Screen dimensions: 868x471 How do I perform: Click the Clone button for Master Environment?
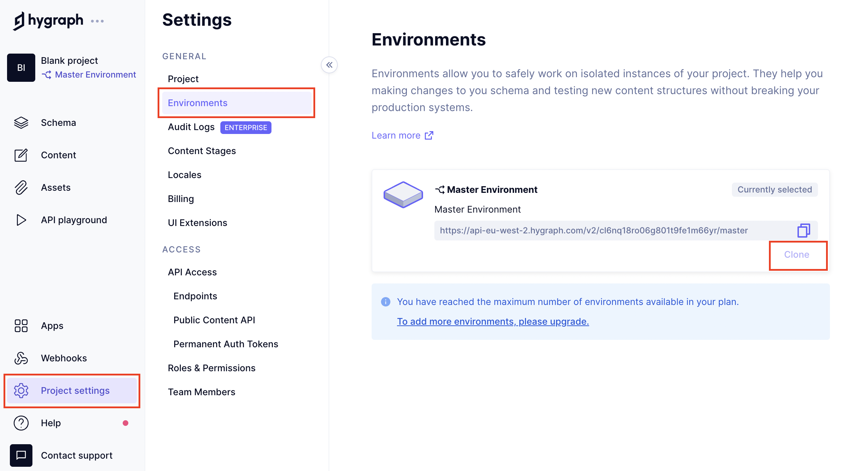[796, 254]
